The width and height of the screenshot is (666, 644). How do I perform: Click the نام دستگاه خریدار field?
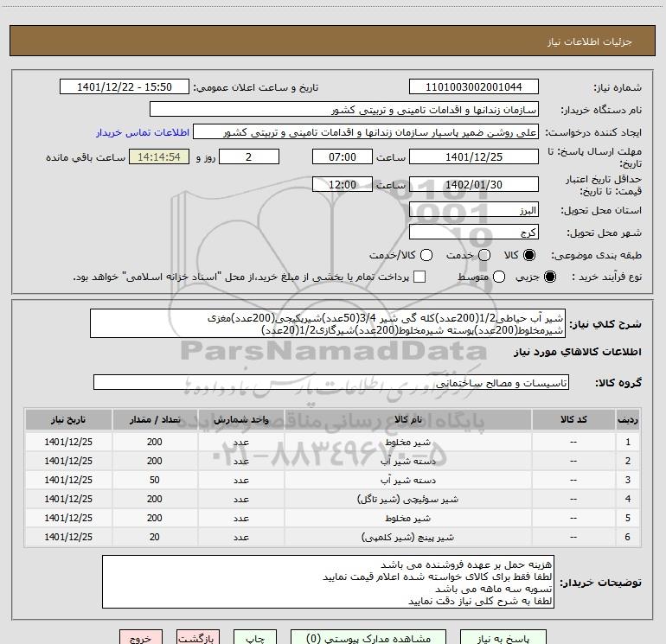coord(344,110)
